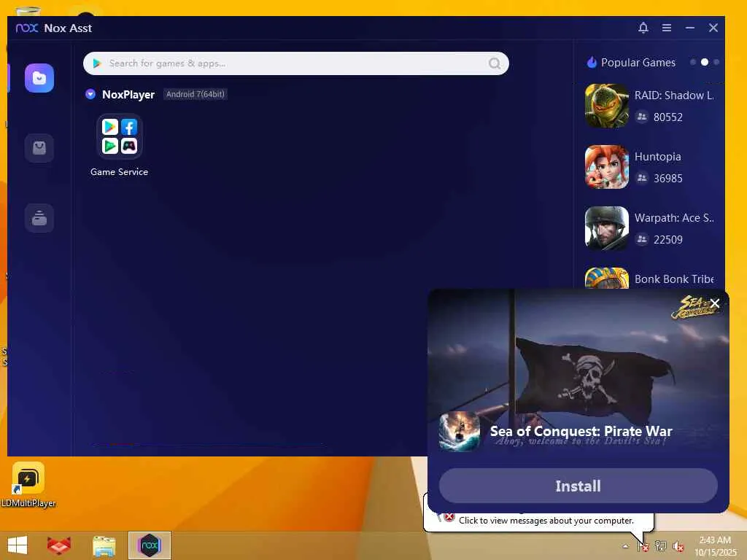Click the users icon beside 22509

point(642,239)
